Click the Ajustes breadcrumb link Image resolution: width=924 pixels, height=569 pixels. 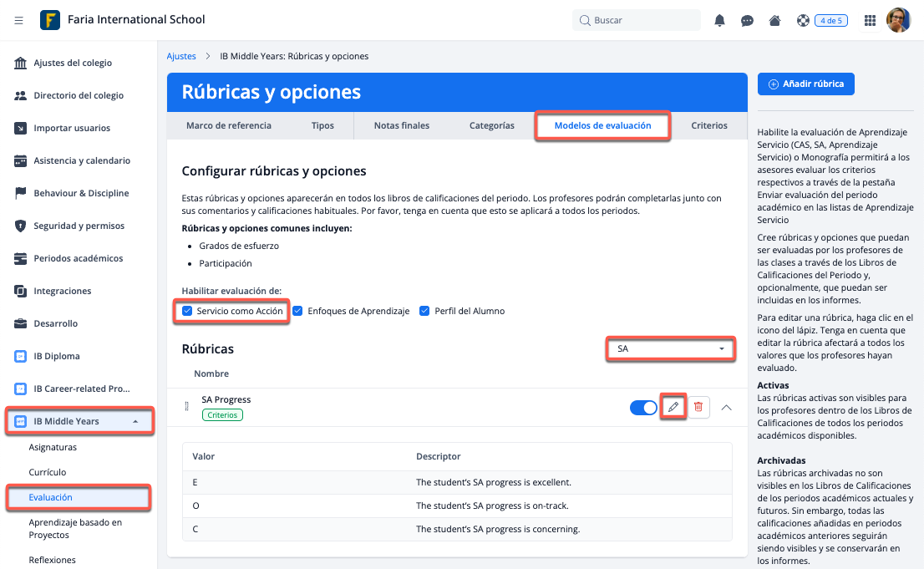click(181, 56)
